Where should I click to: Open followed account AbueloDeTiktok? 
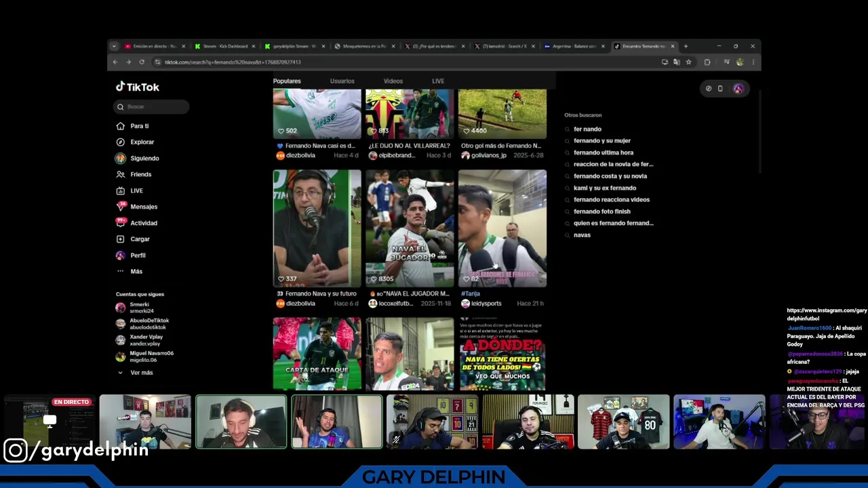coord(142,324)
